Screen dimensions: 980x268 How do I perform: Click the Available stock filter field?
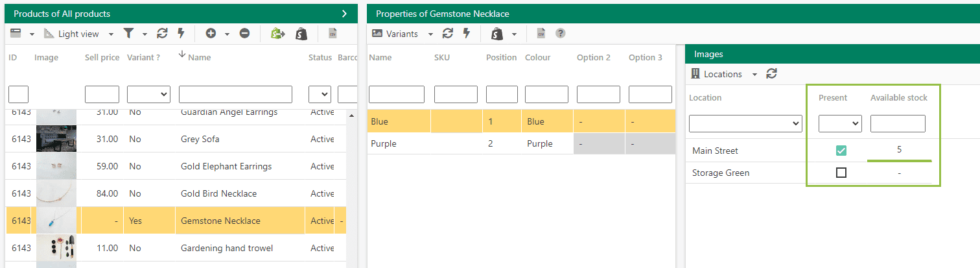(x=898, y=123)
